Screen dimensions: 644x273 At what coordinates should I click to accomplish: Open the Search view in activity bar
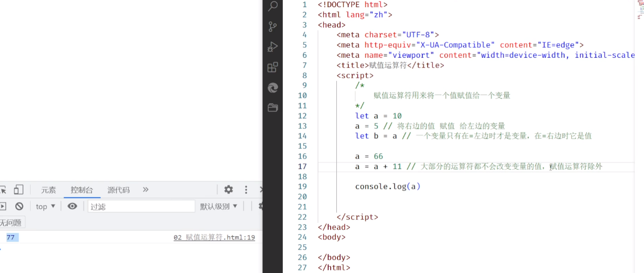point(273,6)
